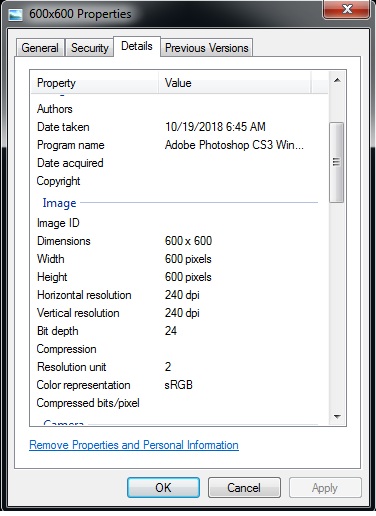This screenshot has height=516, width=376.
Task: Select the Copyright property row
Action: [179, 181]
